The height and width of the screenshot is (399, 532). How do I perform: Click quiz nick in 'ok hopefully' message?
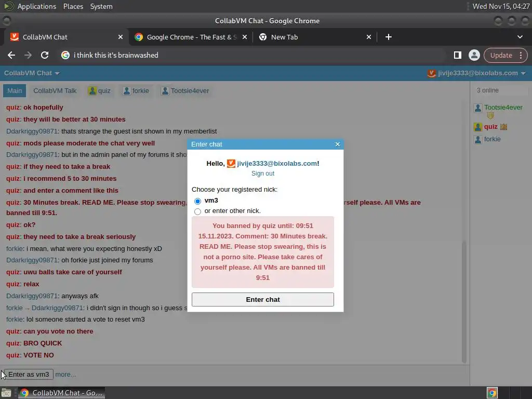point(13,108)
